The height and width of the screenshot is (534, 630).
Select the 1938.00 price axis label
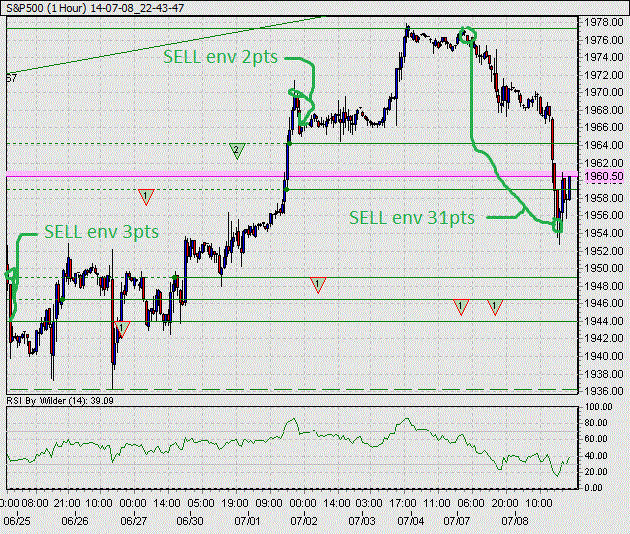point(604,374)
